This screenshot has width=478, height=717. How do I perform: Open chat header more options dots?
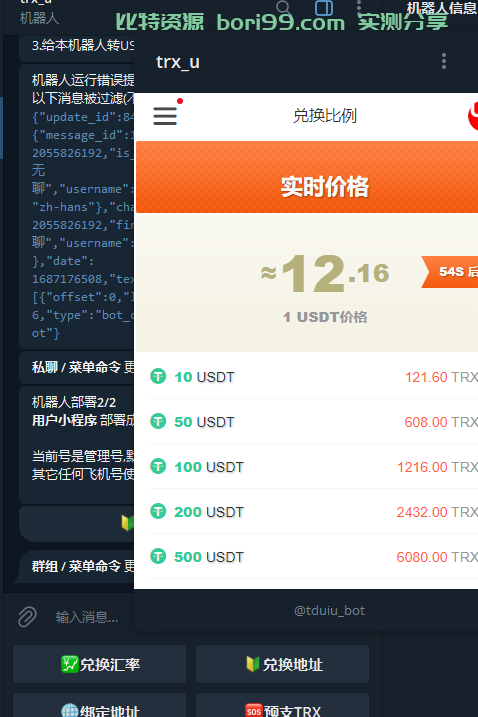tap(359, 5)
